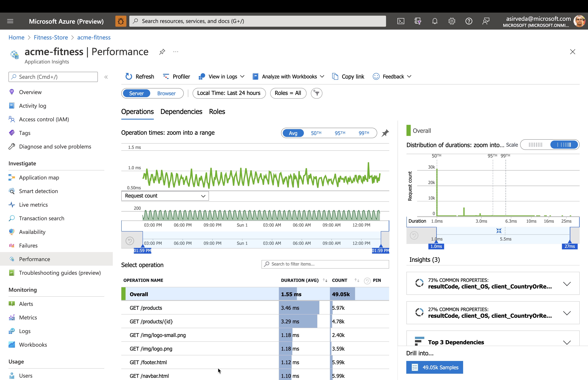Switch to the Roles tab

point(217,112)
